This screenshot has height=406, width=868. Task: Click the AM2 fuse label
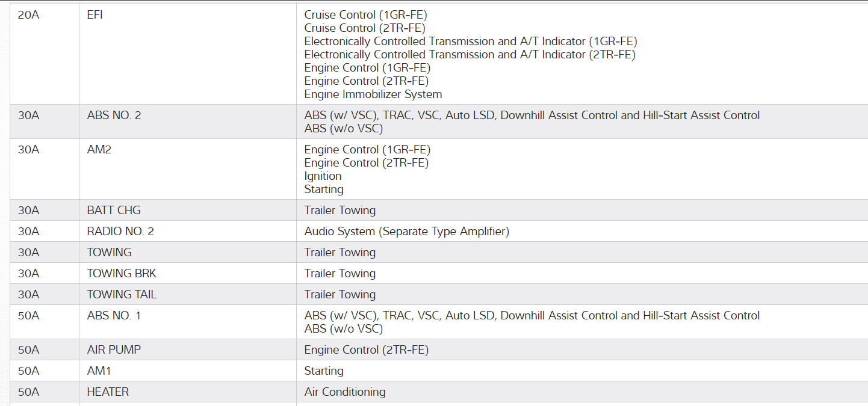point(99,150)
